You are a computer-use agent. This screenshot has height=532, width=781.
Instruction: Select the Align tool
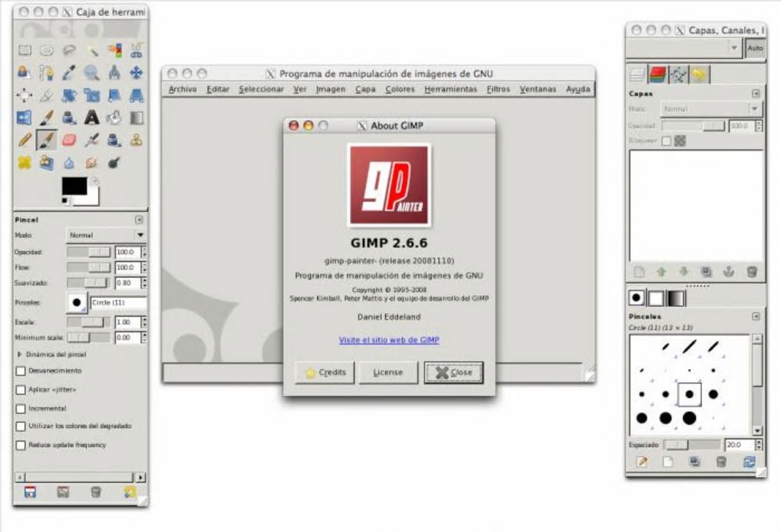25,95
